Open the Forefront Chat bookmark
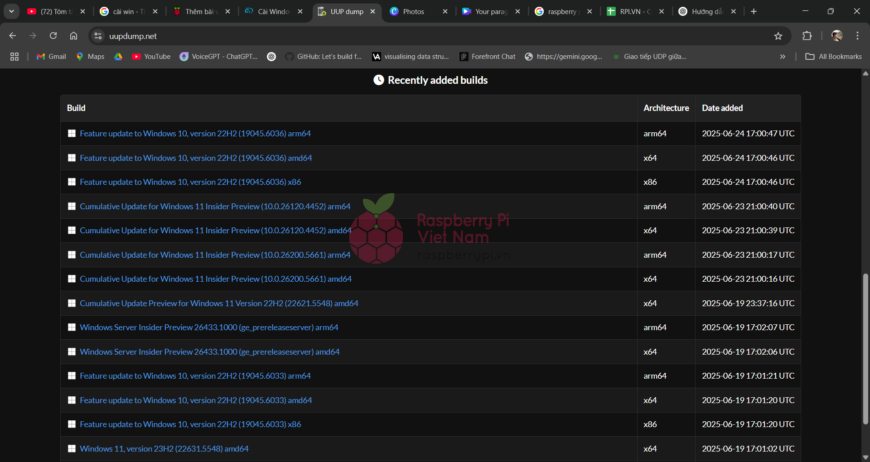This screenshot has width=870, height=462. (x=488, y=57)
